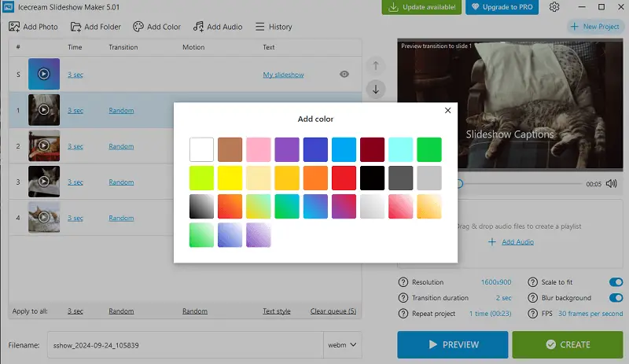The image size is (629, 364).
Task: Open the webm format dropdown
Action: (342, 344)
